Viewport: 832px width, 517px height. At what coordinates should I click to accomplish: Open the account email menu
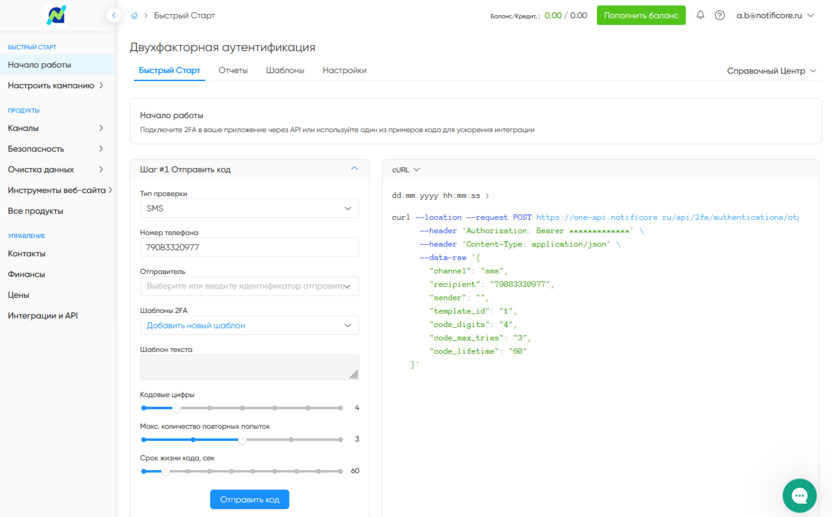pos(775,15)
